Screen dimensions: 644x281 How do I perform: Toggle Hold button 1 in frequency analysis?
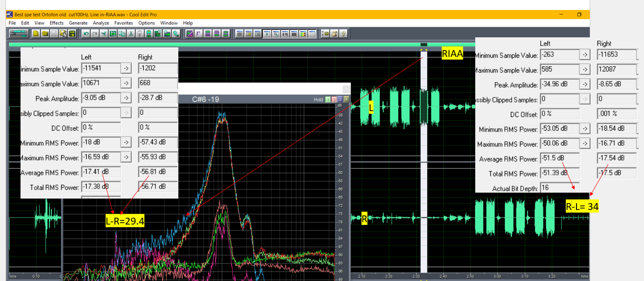(327, 100)
